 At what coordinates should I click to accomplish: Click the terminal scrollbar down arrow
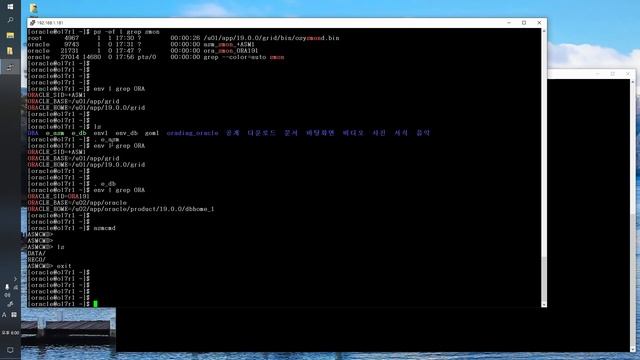click(544, 304)
